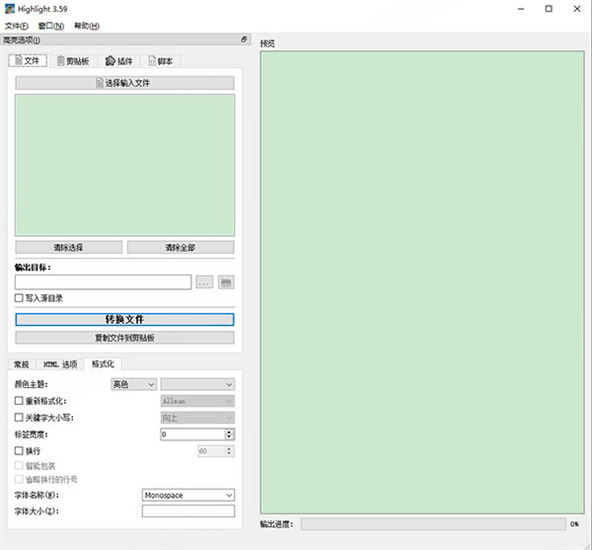Image resolution: width=592 pixels, height=550 pixels.
Task: Undock the 高亮选项 panel float icon
Action: (244, 39)
